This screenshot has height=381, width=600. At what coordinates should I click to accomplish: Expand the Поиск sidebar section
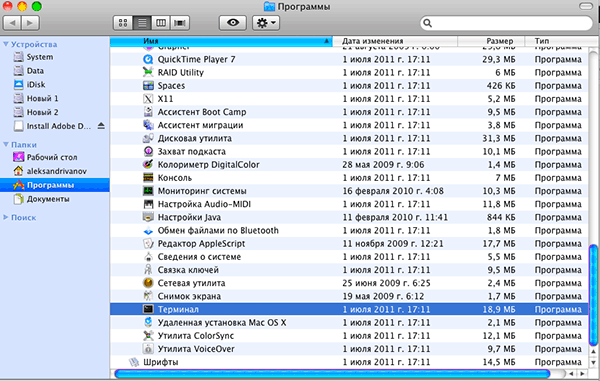(6, 217)
